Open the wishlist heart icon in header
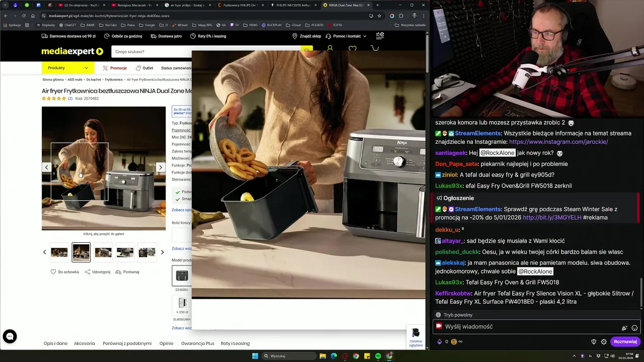This screenshot has width=644, height=362. 352,48
